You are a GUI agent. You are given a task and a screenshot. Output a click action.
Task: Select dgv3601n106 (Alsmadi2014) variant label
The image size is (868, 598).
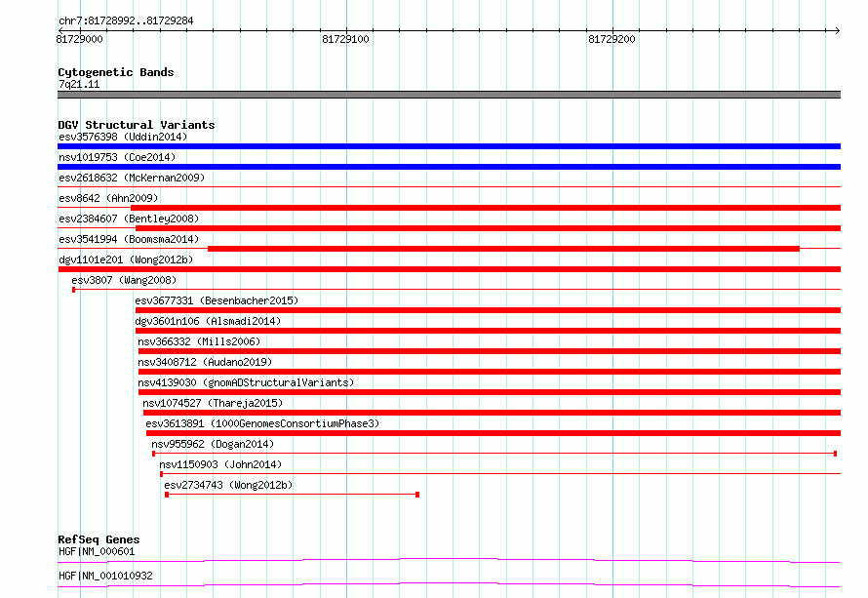tap(208, 321)
